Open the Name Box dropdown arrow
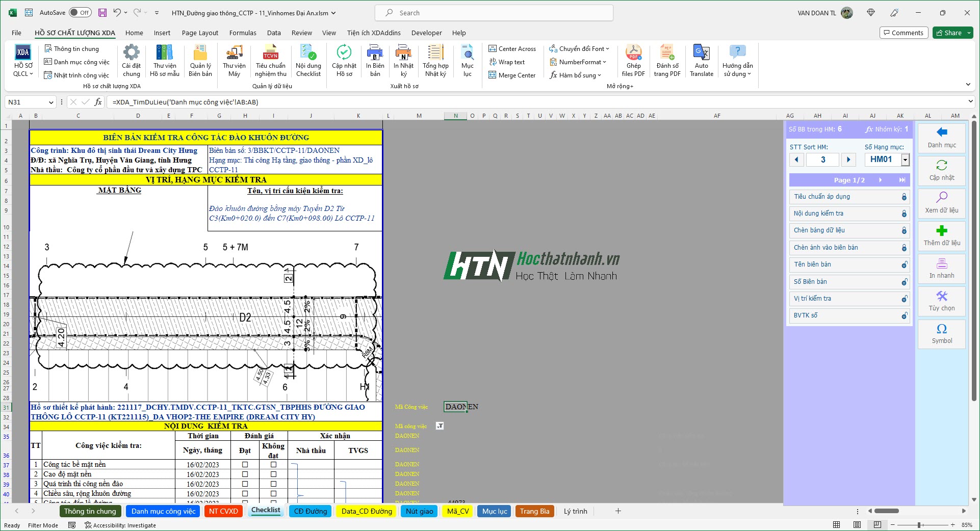 [x=50, y=102]
